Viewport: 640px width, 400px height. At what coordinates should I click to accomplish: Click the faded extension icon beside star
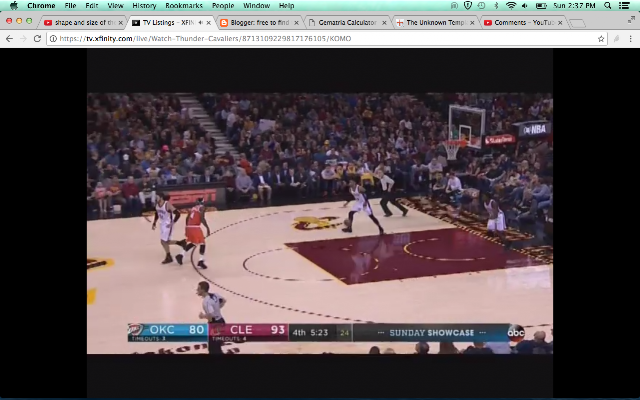click(616, 39)
